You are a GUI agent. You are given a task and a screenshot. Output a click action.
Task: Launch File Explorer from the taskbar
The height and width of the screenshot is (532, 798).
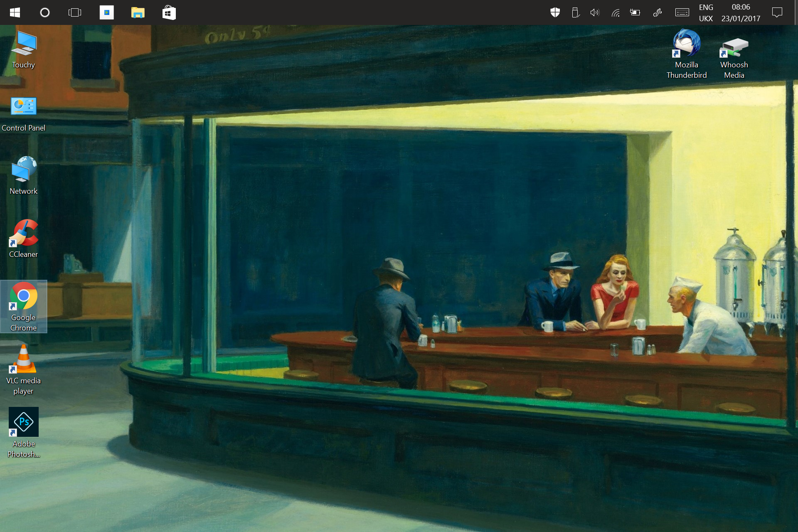[138, 12]
